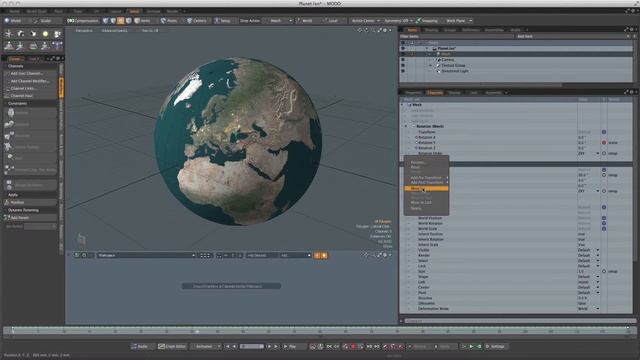
Task: Open the Visible channel Default dropdown
Action: click(x=589, y=250)
